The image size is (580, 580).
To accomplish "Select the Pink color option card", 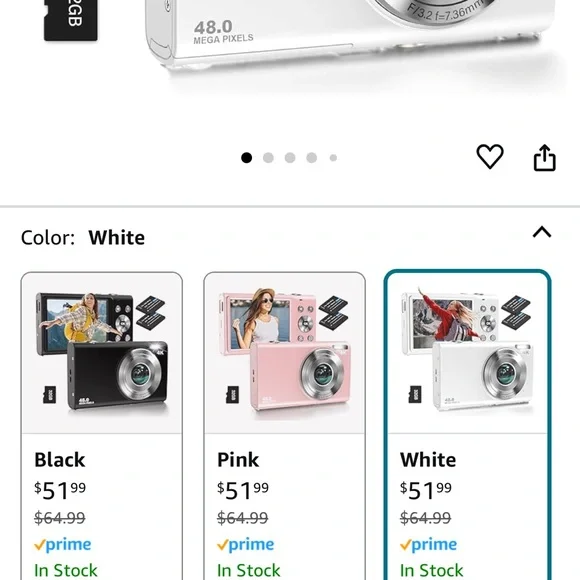I will tap(284, 425).
